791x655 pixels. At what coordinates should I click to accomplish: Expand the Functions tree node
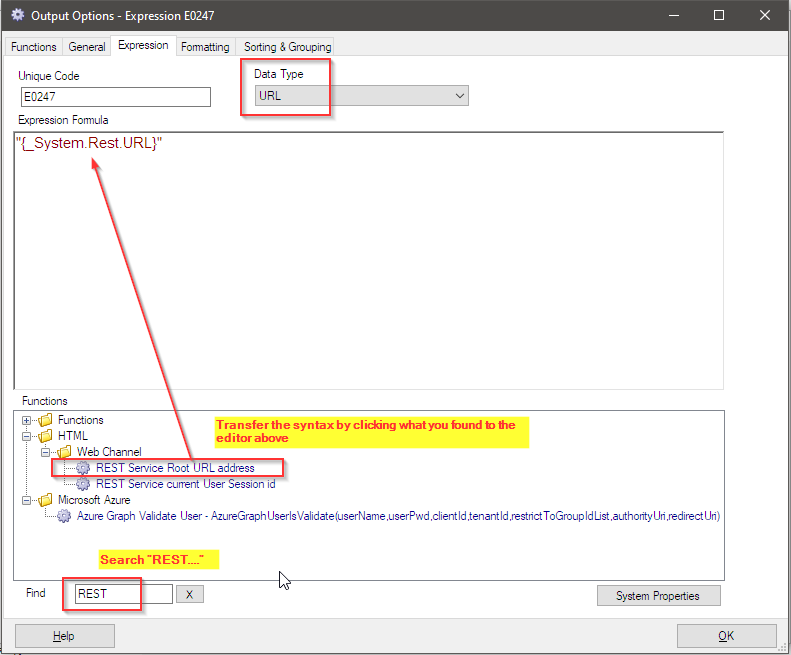click(26, 420)
